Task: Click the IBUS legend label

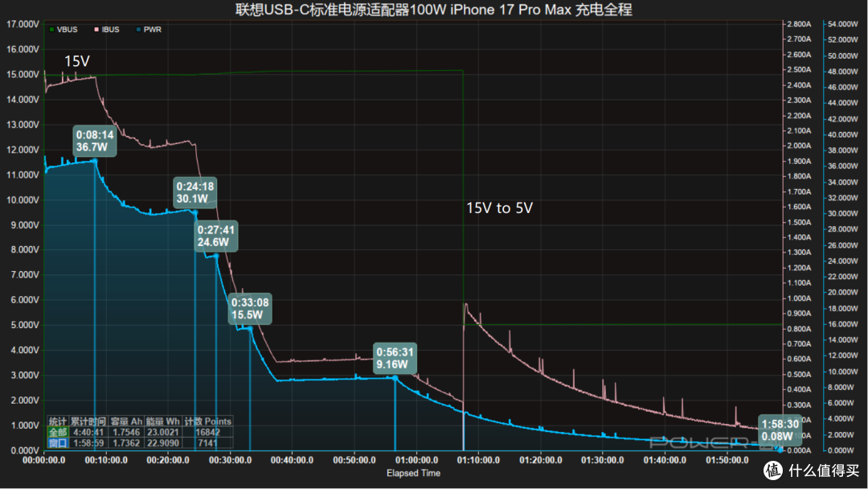Action: [x=110, y=30]
